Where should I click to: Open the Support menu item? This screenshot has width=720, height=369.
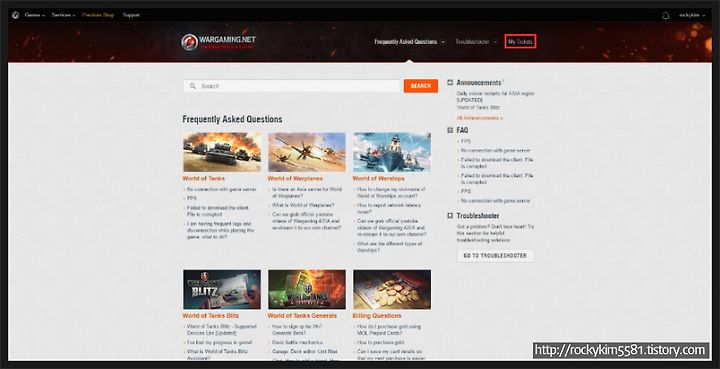(131, 15)
